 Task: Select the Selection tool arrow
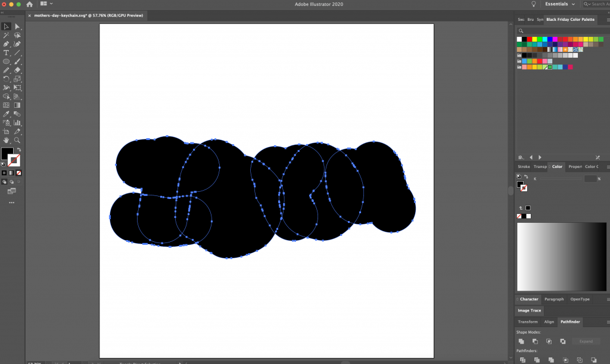click(x=6, y=26)
